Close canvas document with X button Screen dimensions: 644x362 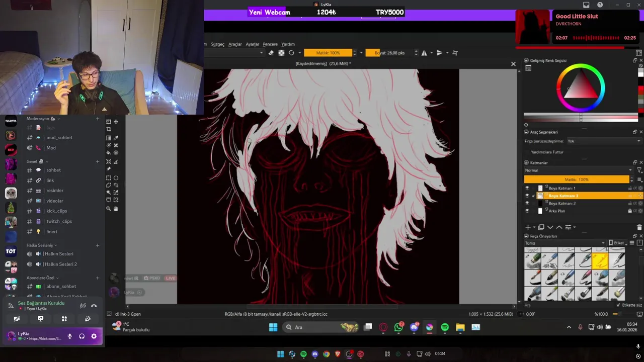pyautogui.click(x=513, y=64)
